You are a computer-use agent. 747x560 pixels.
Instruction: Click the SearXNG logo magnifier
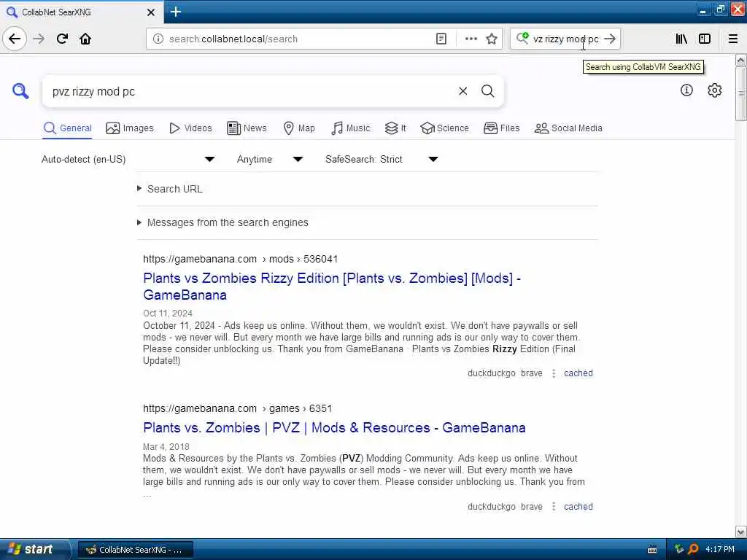[x=20, y=90]
